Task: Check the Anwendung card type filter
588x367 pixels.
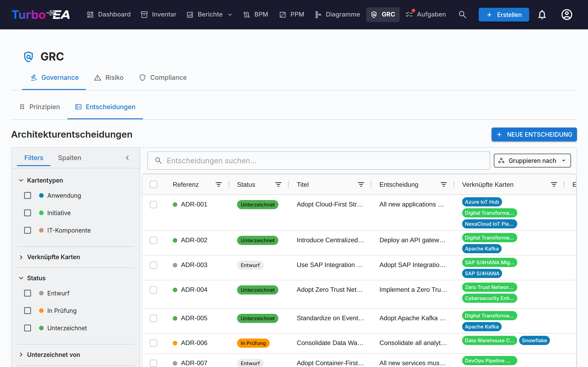Action: pos(28,195)
